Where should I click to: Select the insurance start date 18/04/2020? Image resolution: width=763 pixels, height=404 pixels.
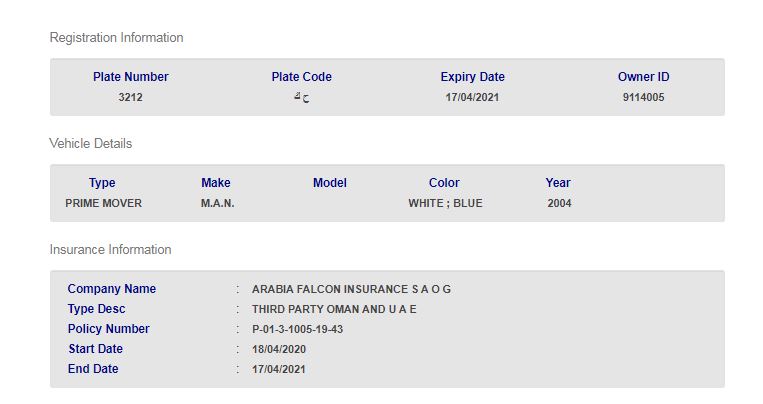[278, 349]
